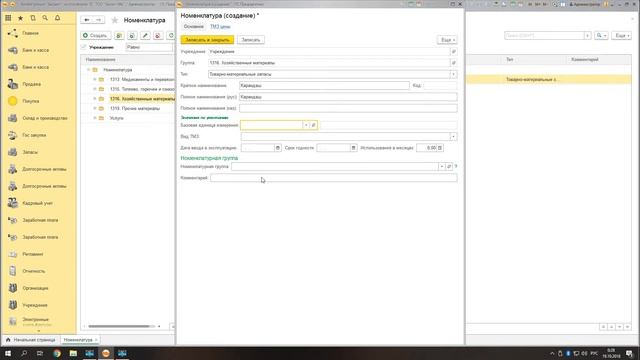The image size is (640, 360).
Task: Expand the 1313 Медикаменты folder
Action: pos(95,80)
